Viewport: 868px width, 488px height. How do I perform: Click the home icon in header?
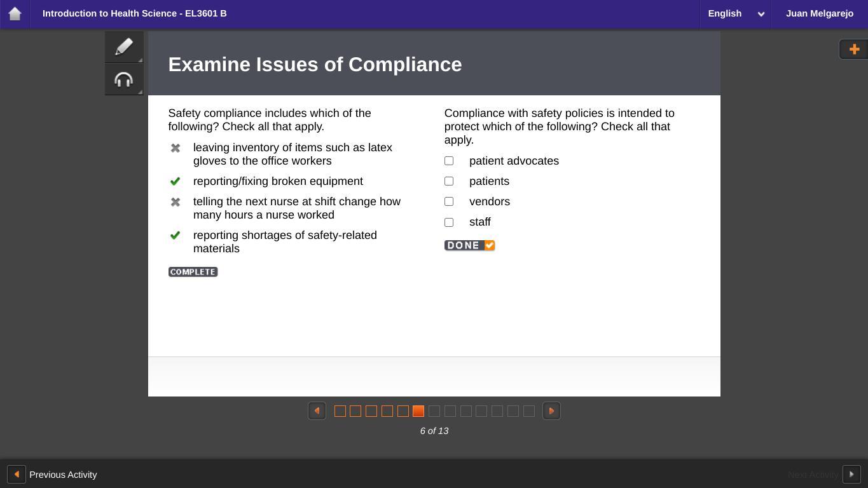tap(15, 13)
